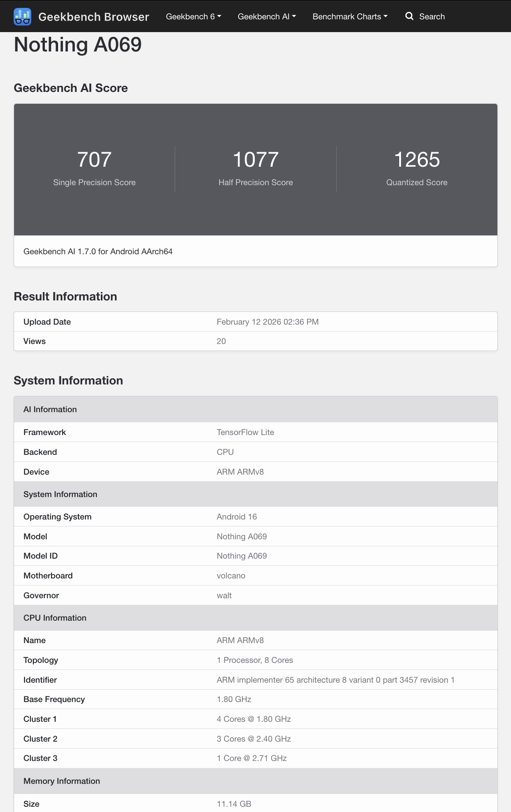This screenshot has height=812, width=511.
Task: Click the Geekbench AI 1.7.0 version text
Action: 98,251
